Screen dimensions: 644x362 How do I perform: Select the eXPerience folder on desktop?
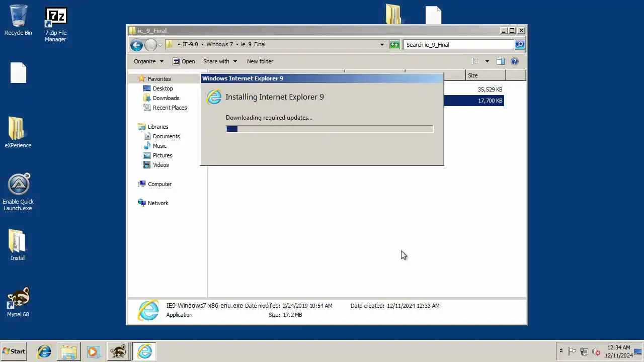point(18,133)
